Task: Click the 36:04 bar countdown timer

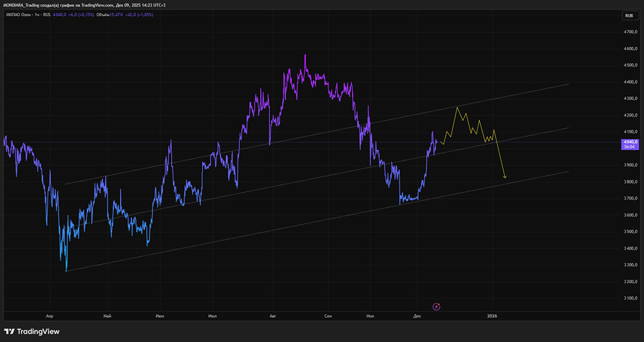Action: [630, 147]
